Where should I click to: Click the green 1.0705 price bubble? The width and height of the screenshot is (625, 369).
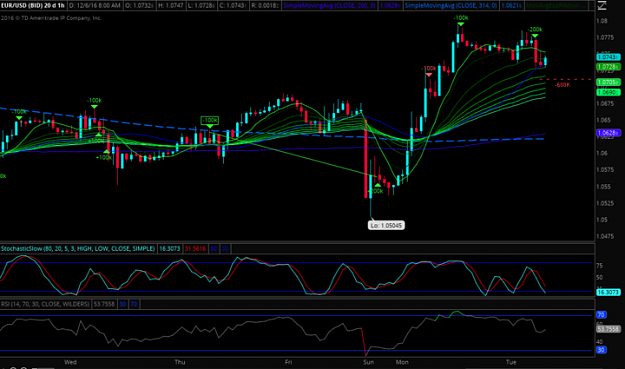pos(608,82)
